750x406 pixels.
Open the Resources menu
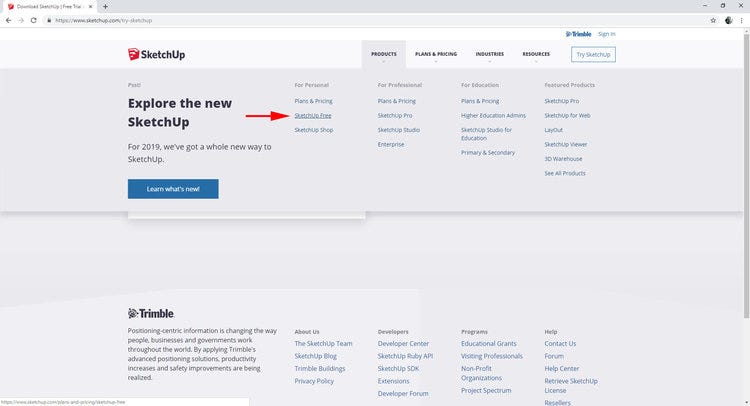pos(536,54)
